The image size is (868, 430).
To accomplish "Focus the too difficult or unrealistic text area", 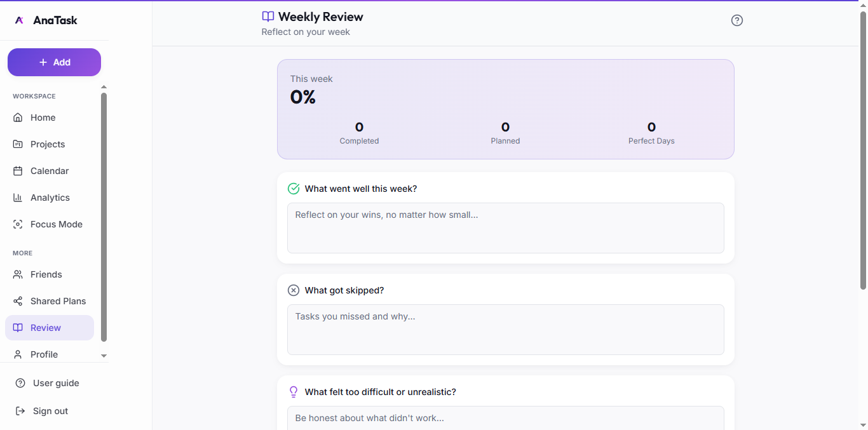I will 506,418.
